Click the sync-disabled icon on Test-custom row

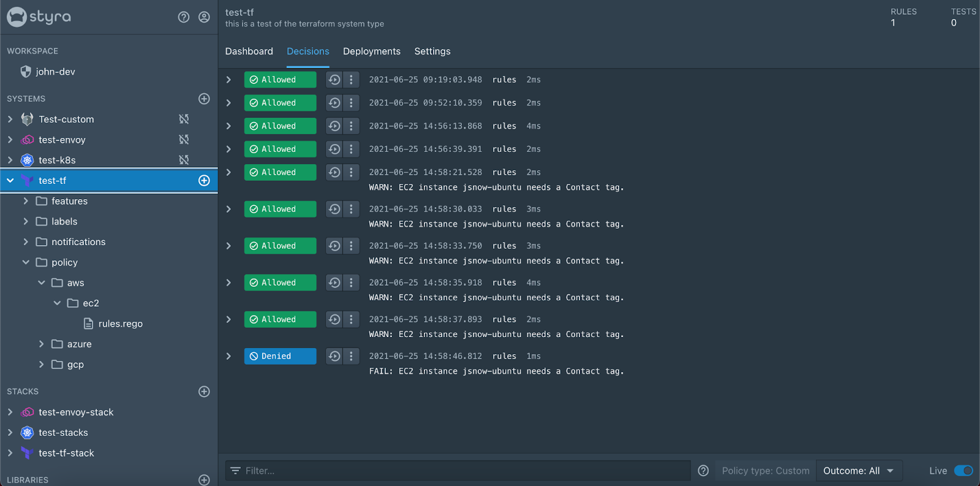[184, 119]
